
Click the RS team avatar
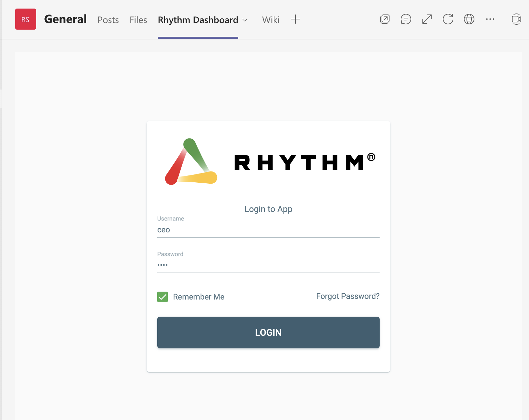(x=26, y=19)
